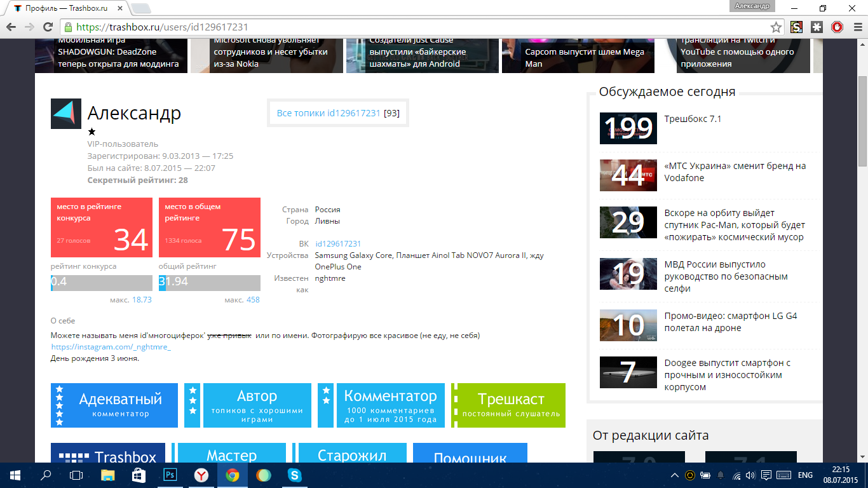
Task: Open Все топики id129617231 link
Action: point(329,113)
